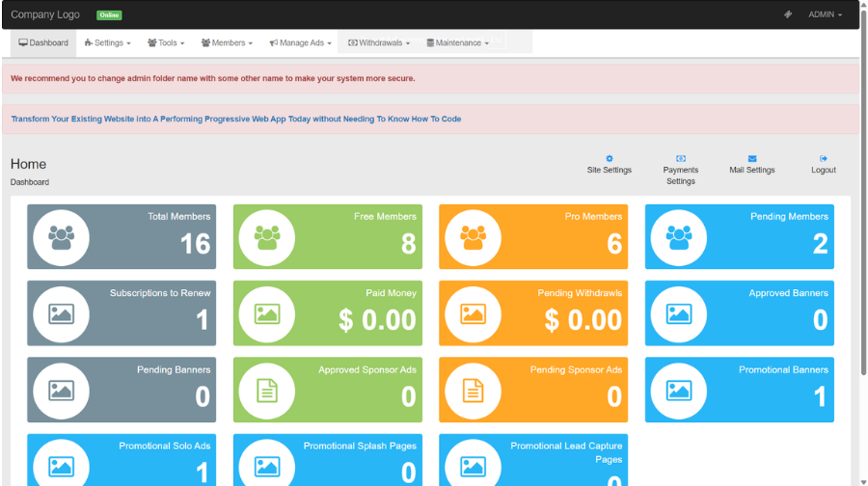
Task: Click the Pro Members count 6
Action: [x=614, y=244]
